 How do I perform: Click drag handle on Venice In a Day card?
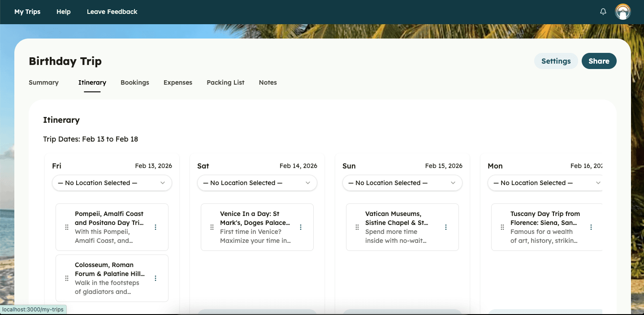click(212, 227)
